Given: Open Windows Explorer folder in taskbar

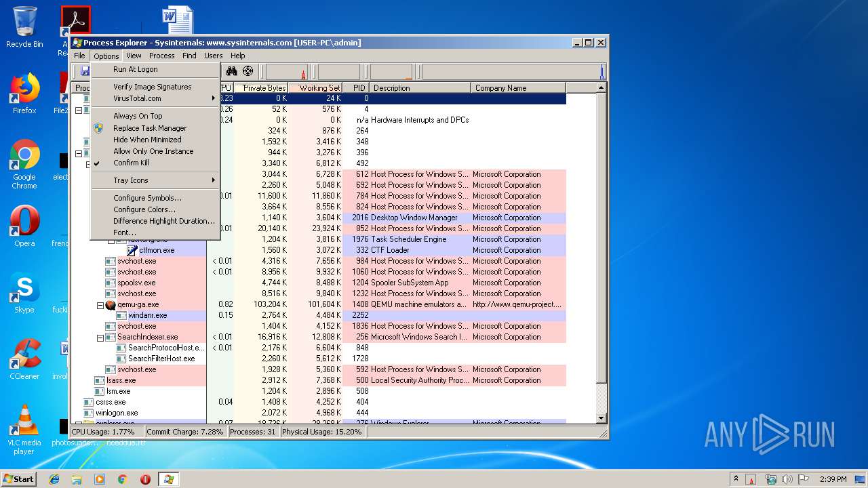Looking at the screenshot, I should [x=77, y=479].
